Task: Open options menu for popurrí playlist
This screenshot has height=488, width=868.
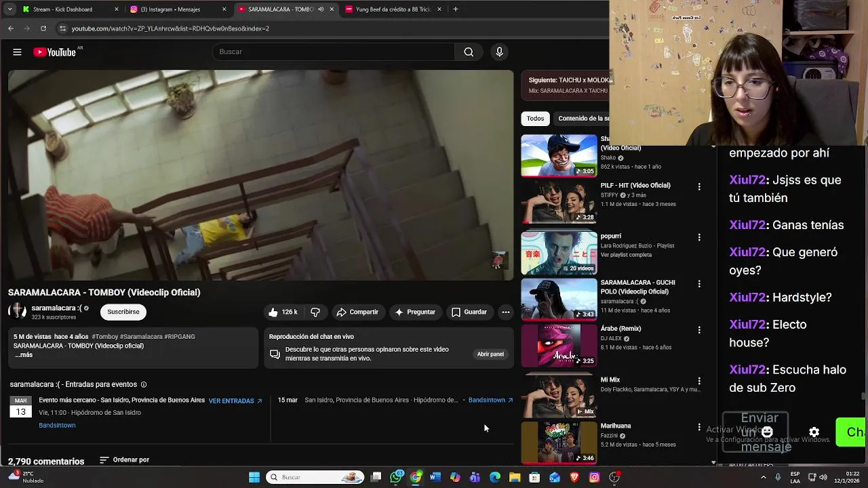Action: point(699,237)
